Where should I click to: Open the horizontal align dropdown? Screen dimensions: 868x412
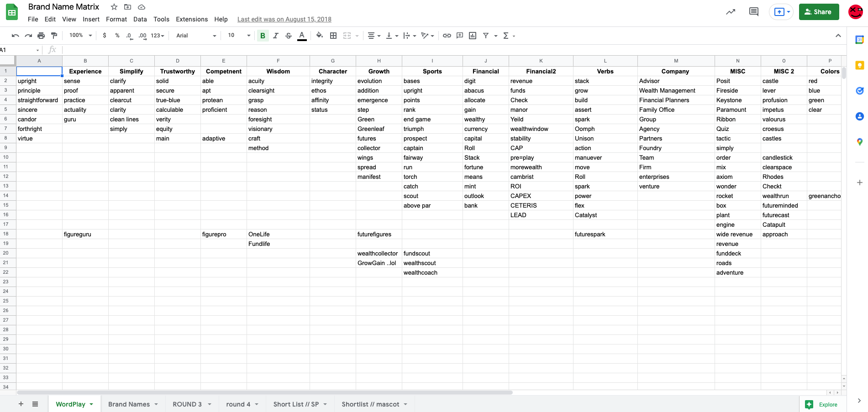click(x=379, y=35)
